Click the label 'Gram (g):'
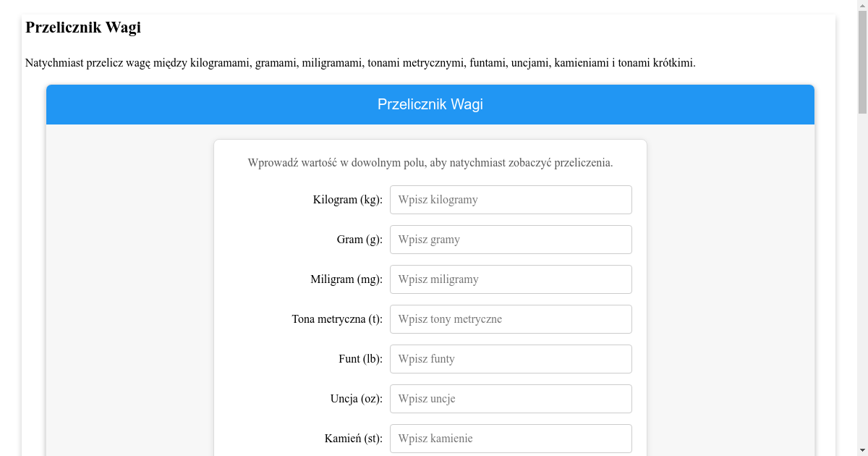The height and width of the screenshot is (456, 868). (x=359, y=239)
